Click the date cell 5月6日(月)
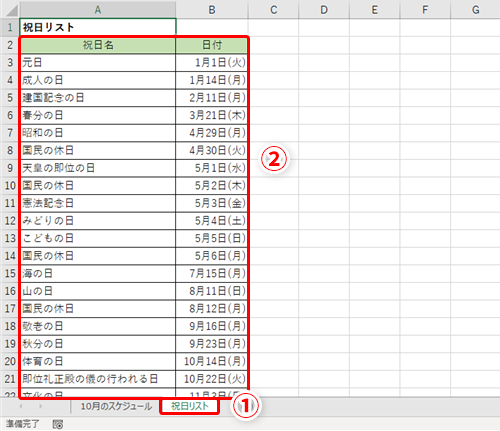Screen dimensions: 500x431 (x=212, y=256)
